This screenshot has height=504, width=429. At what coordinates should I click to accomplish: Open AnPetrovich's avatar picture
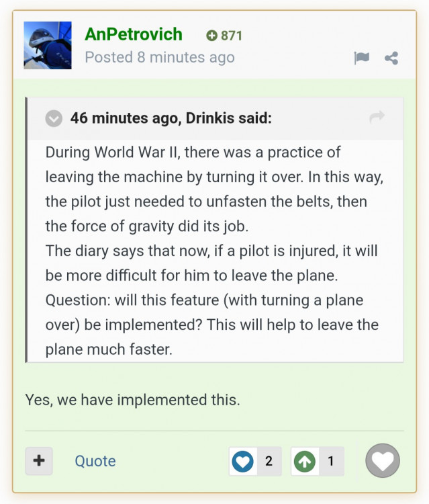pyautogui.click(x=48, y=45)
